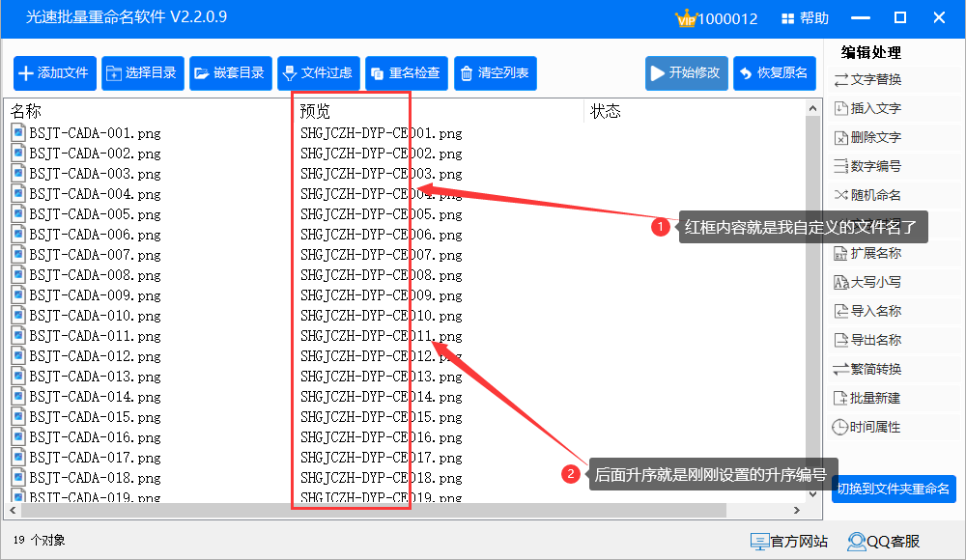Image resolution: width=966 pixels, height=560 pixels.
Task: Clear the list with 清空列表
Action: coord(496,73)
